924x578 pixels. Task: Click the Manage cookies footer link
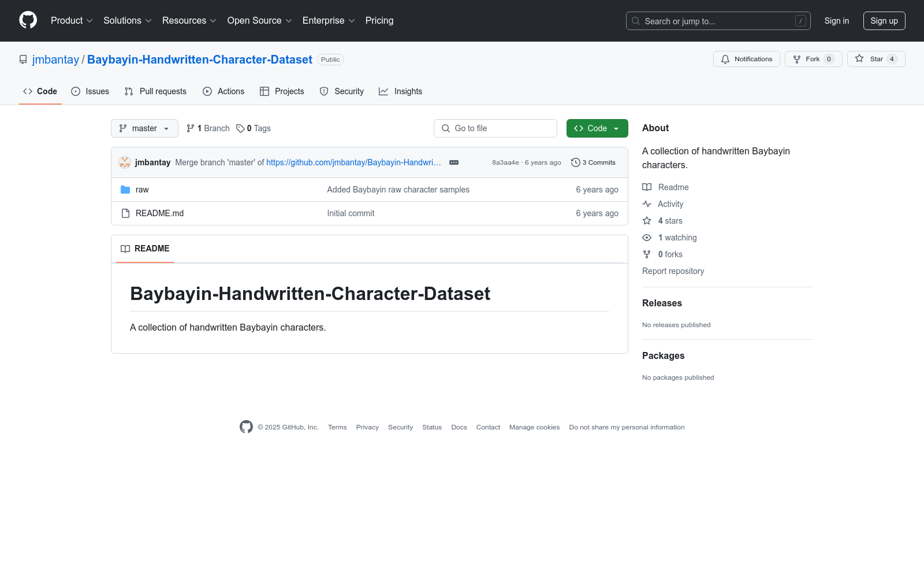point(534,427)
